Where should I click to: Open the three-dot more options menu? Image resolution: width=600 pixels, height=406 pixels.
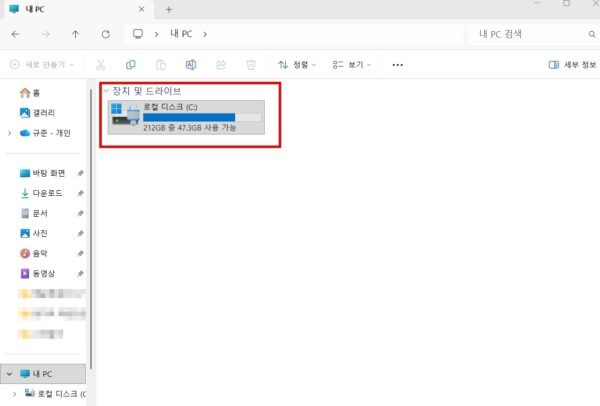pos(398,65)
